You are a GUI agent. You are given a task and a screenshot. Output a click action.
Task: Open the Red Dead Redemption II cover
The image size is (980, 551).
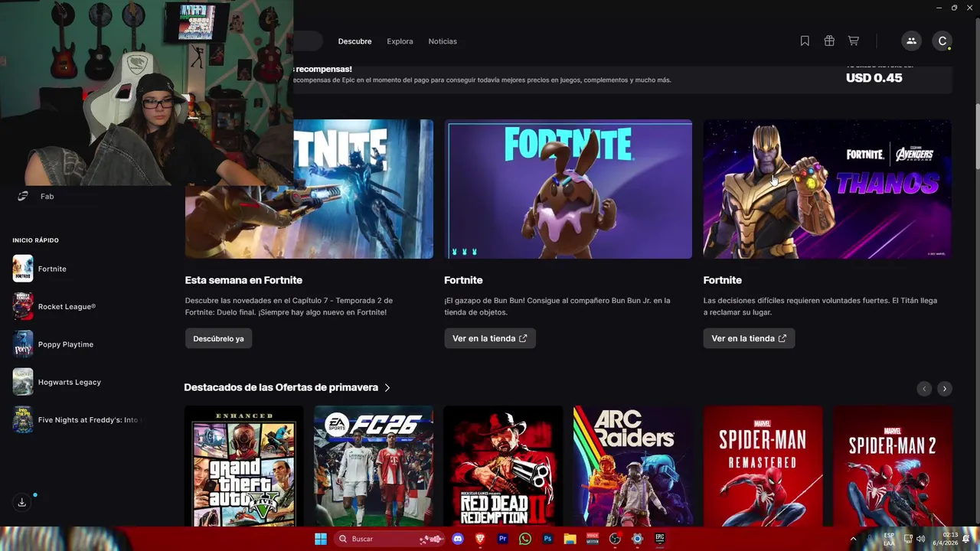click(503, 466)
